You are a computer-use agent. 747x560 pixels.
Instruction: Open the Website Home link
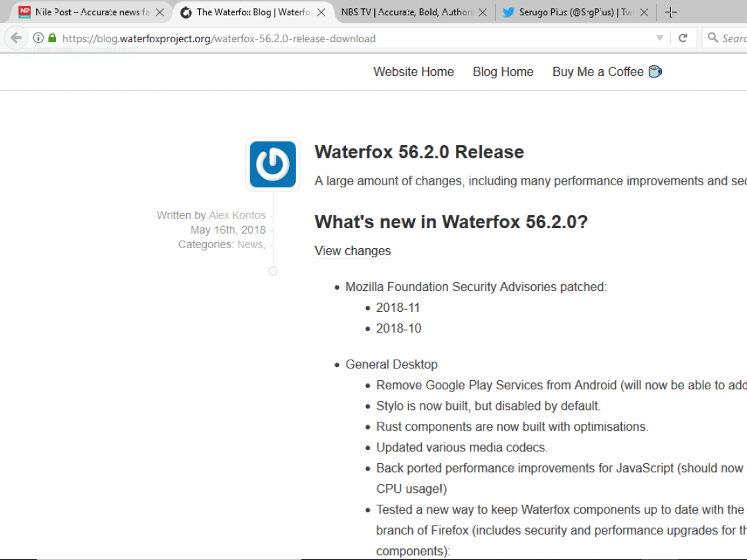point(414,72)
